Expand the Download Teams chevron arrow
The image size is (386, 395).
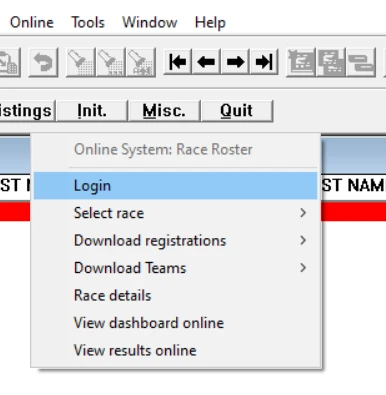(x=303, y=268)
